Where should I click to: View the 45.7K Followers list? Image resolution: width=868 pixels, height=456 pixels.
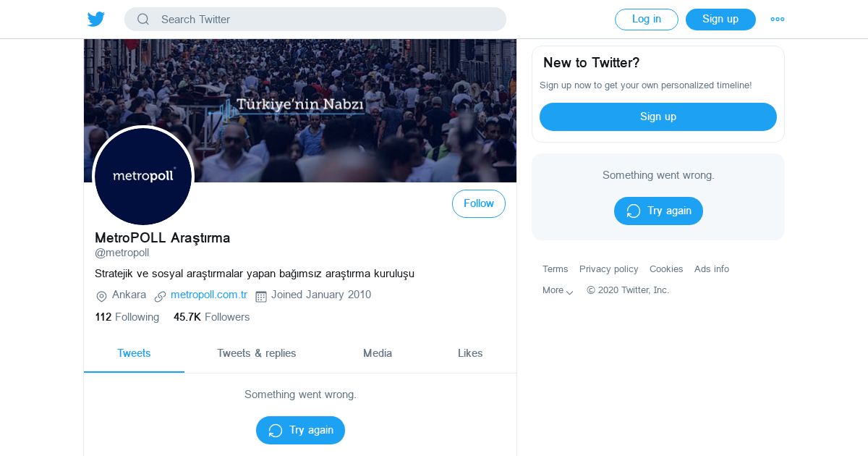[211, 317]
